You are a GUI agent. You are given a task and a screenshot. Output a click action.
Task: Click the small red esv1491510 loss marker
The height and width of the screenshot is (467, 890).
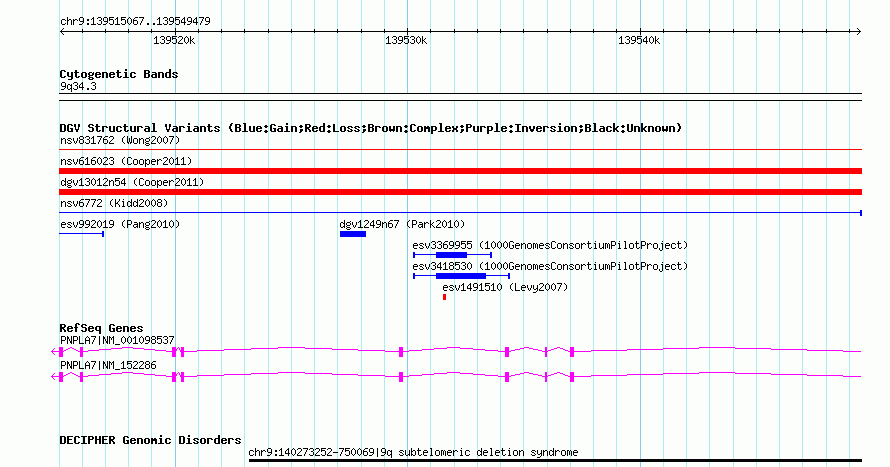click(444, 297)
